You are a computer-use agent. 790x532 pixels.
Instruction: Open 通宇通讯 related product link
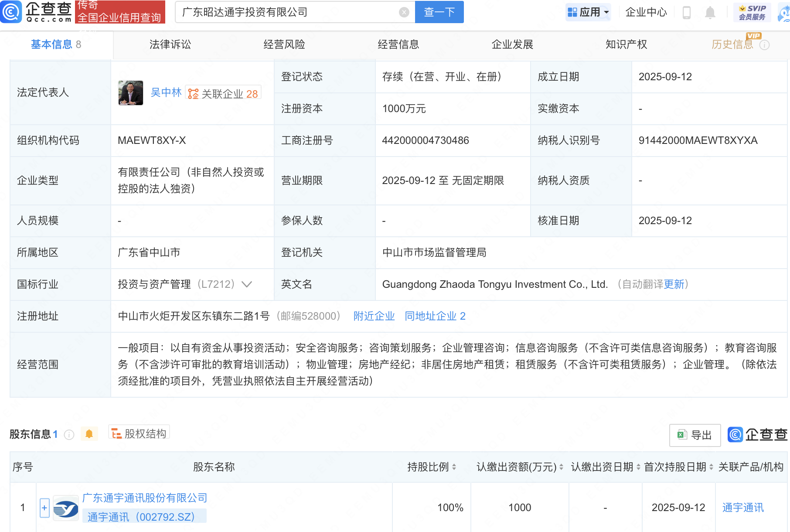pyautogui.click(x=743, y=508)
